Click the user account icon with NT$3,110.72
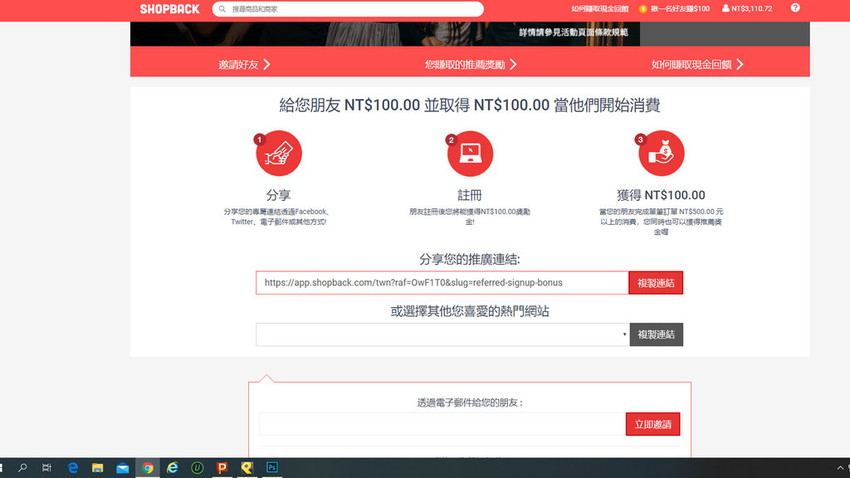Screen dimensions: 850x478 pyautogui.click(x=726, y=9)
